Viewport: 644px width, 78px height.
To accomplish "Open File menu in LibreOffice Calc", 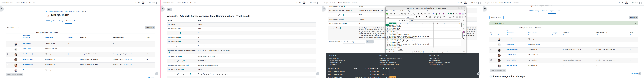I will click(x=387, y=11).
